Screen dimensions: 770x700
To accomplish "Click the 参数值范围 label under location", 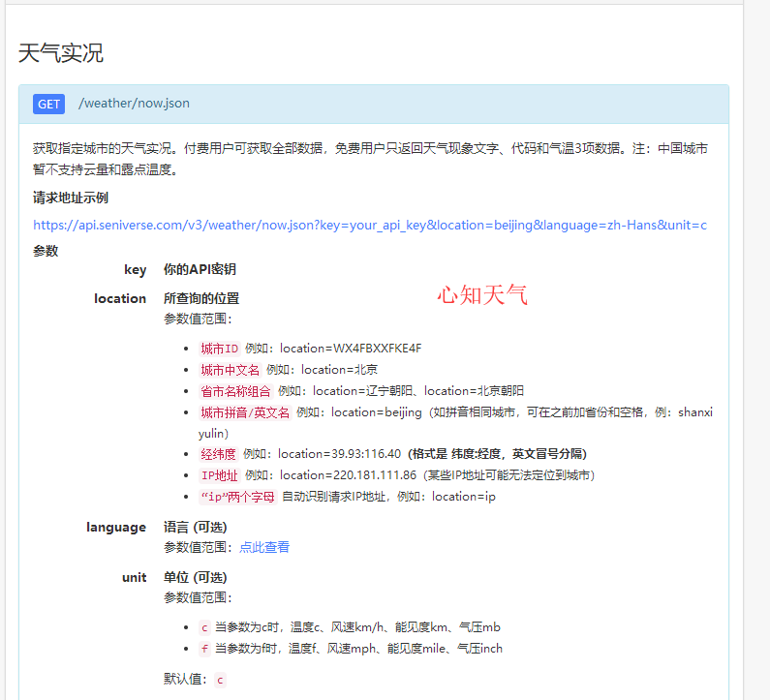I will point(198,319).
